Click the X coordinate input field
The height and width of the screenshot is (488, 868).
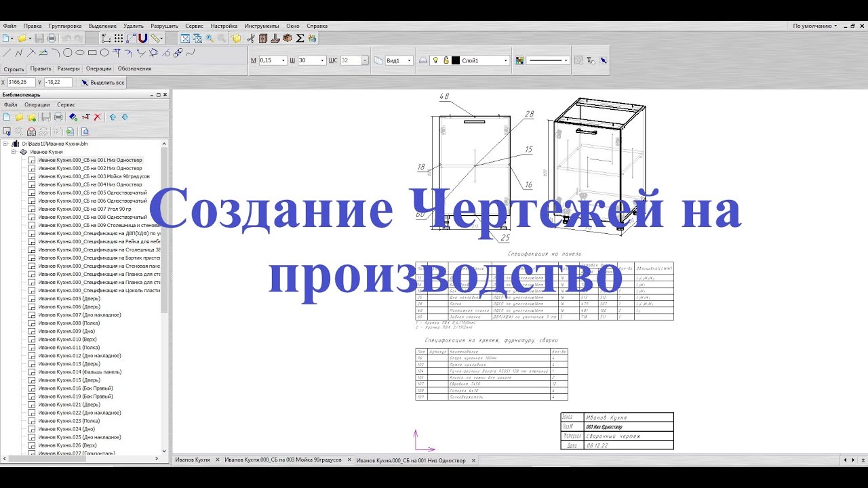[x=21, y=82]
